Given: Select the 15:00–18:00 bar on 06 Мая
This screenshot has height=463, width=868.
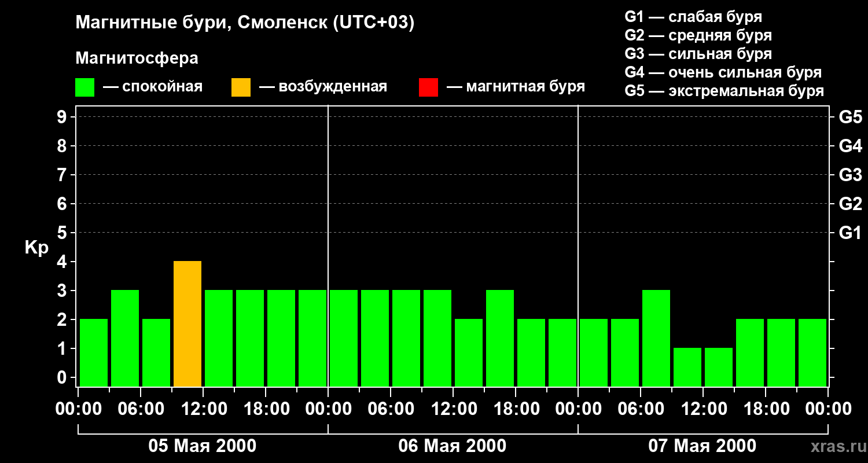Looking at the screenshot, I should tap(500, 338).
